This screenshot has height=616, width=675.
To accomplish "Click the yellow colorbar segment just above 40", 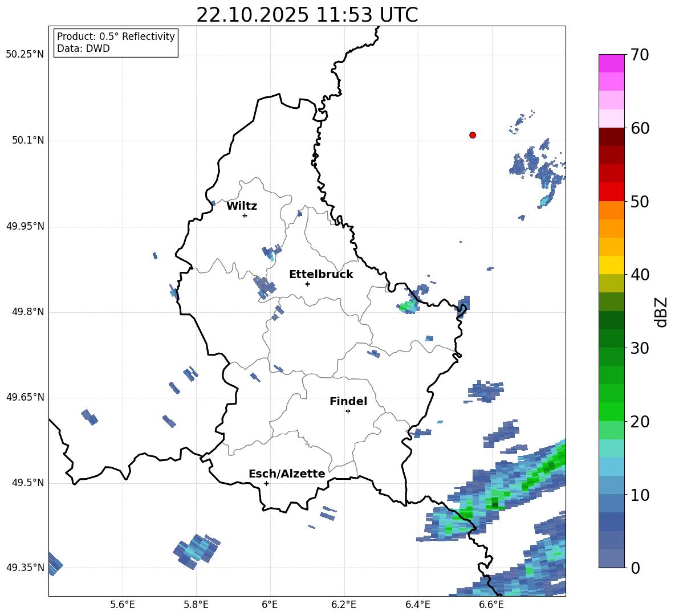I will tap(611, 265).
